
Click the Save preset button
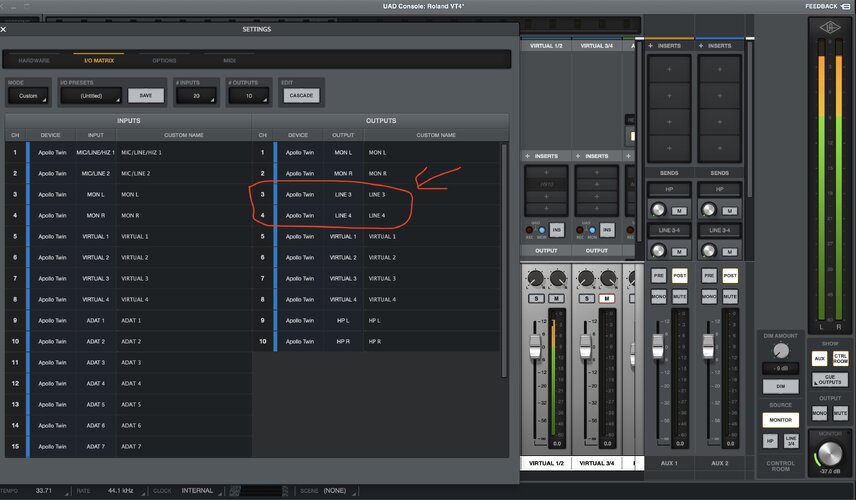pyautogui.click(x=146, y=96)
